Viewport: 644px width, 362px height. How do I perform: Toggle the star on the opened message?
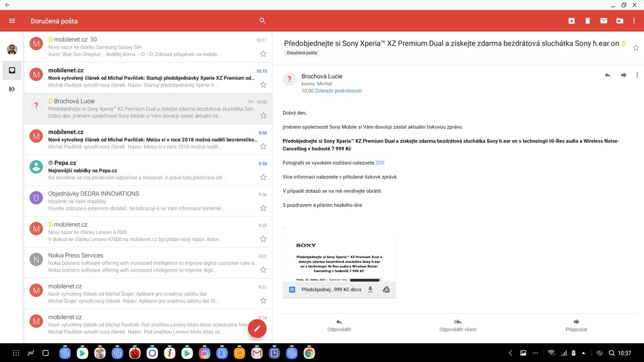(x=636, y=48)
